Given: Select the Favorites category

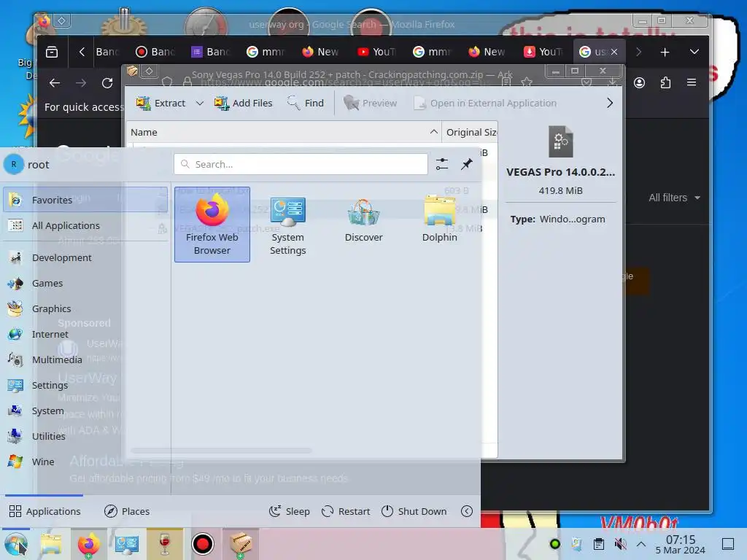Looking at the screenshot, I should (86, 200).
